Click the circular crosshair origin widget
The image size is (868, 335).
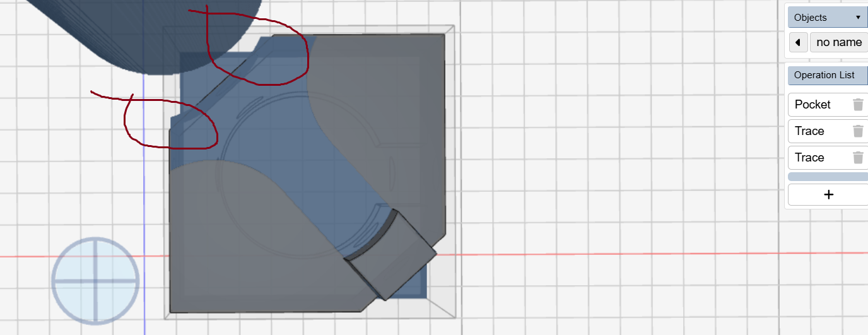[x=95, y=280]
